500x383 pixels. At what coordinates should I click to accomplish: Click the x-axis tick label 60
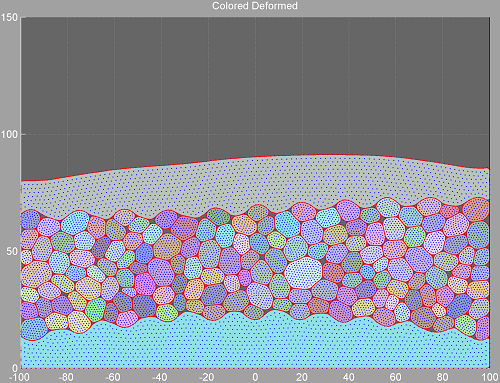pos(396,377)
